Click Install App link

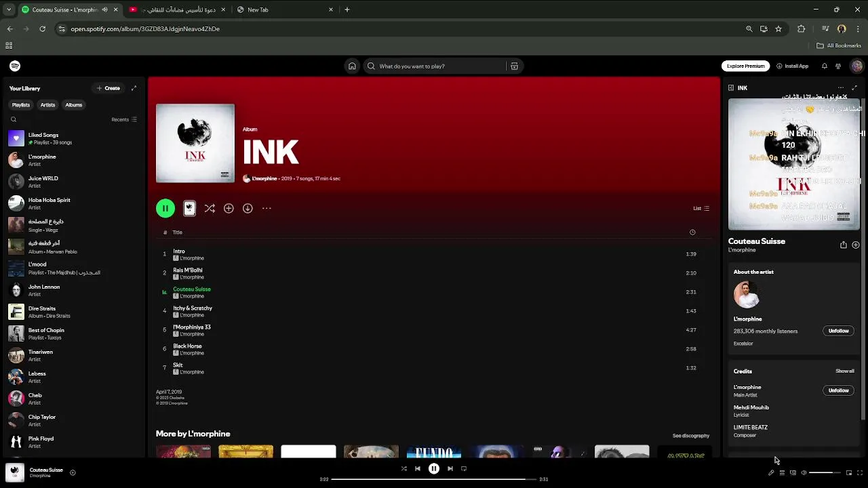click(792, 66)
